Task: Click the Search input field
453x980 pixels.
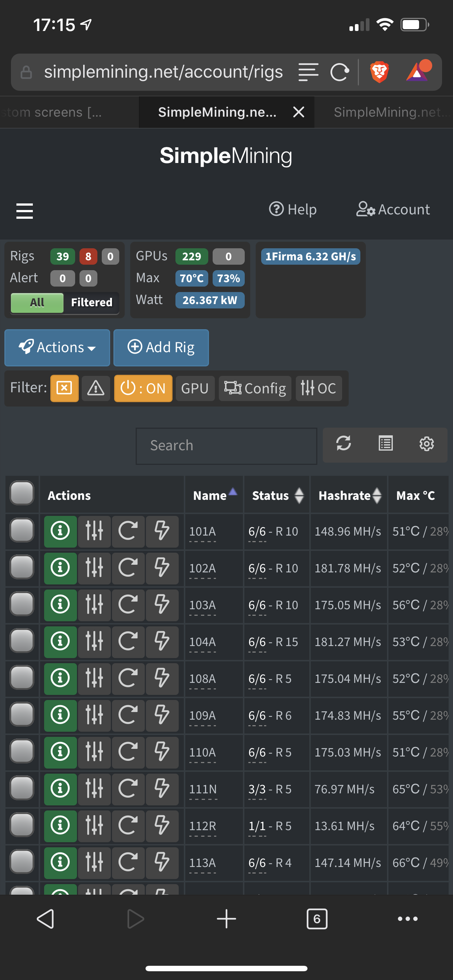Action: tap(226, 446)
